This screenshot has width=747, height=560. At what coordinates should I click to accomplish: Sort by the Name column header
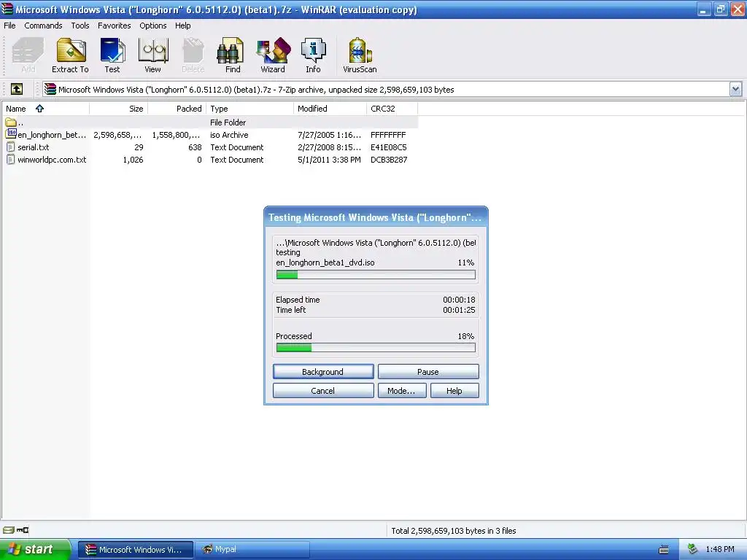[45, 109]
